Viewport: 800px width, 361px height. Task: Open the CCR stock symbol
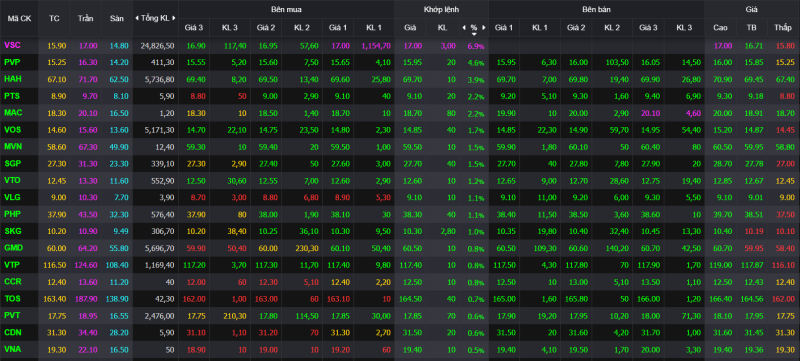pos(12,281)
